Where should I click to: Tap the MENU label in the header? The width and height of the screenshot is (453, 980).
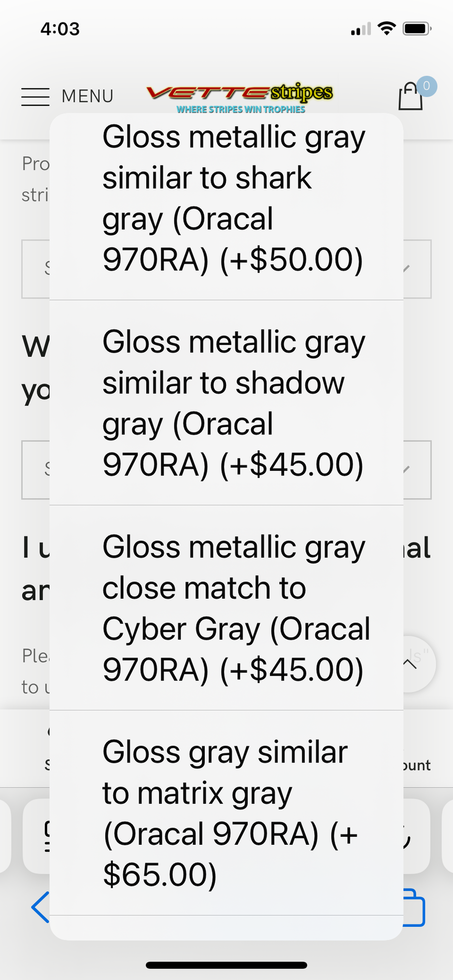tap(88, 96)
